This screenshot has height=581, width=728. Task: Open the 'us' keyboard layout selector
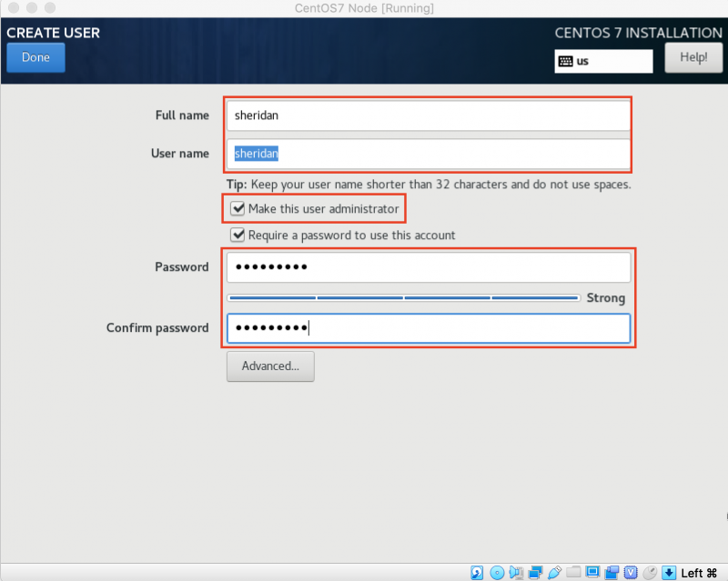tap(603, 61)
